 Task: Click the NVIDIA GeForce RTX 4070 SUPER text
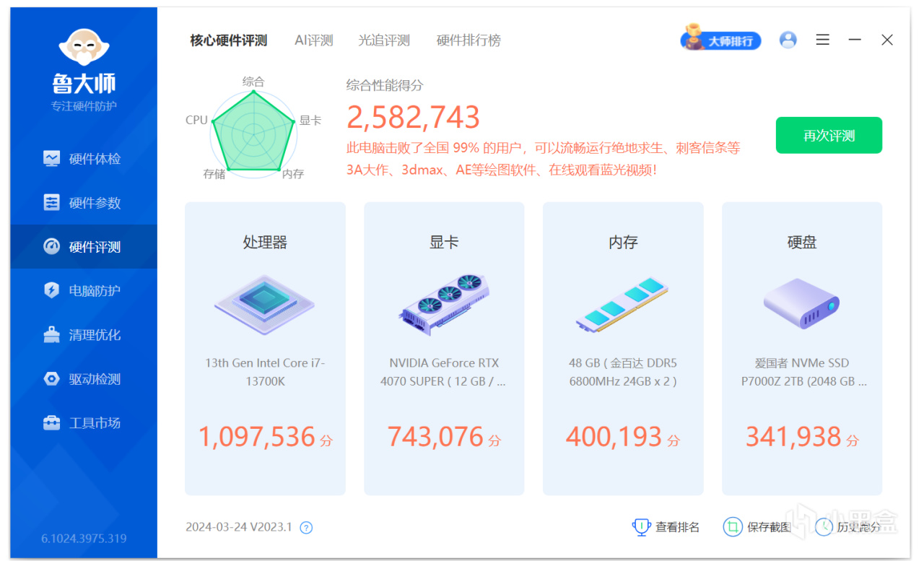[x=444, y=372]
